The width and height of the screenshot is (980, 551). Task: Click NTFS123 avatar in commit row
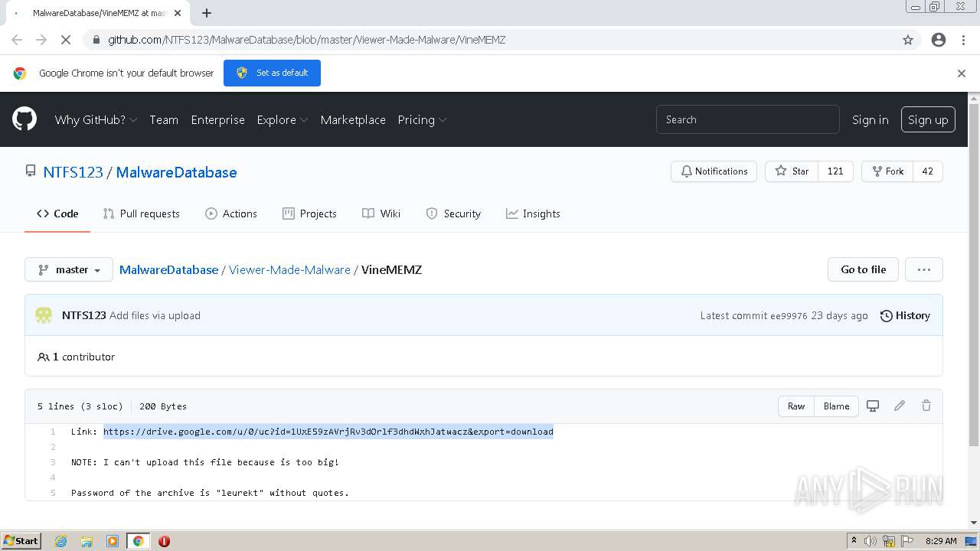[44, 315]
